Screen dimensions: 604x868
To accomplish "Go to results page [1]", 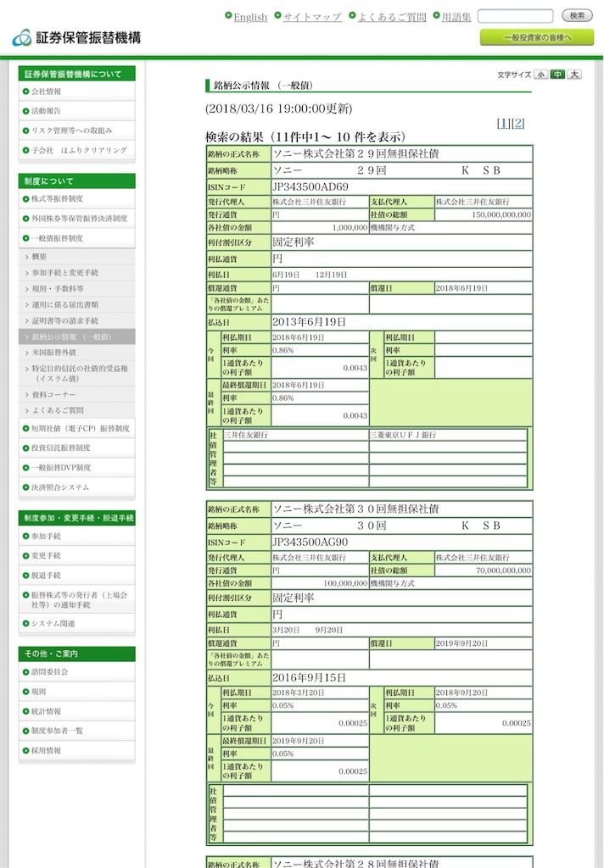I will click(x=503, y=124).
